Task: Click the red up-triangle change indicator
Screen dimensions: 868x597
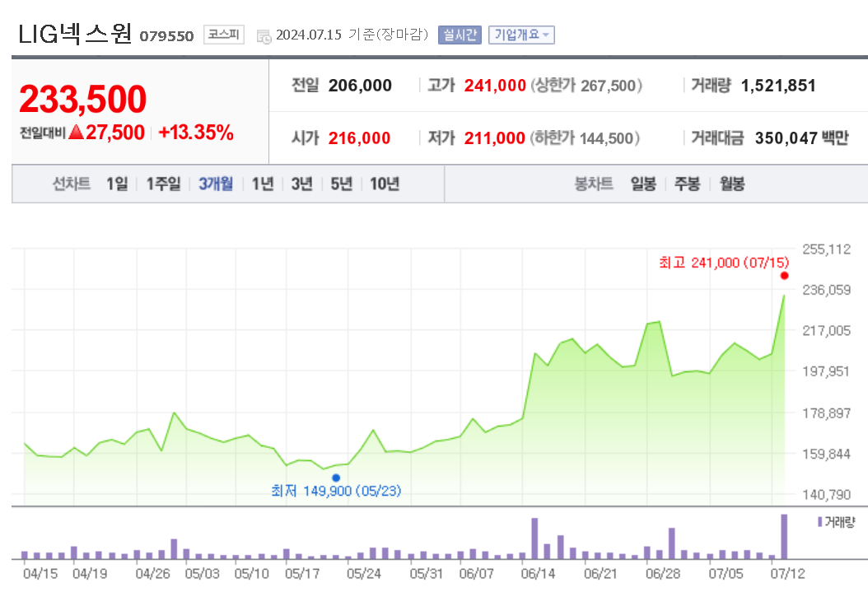Action: [x=77, y=133]
